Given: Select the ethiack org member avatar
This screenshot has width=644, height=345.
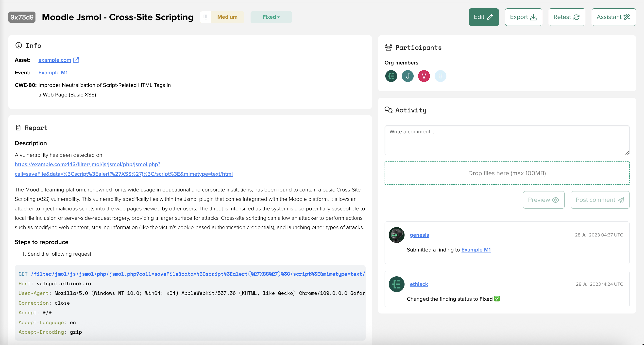Looking at the screenshot, I should (391, 76).
